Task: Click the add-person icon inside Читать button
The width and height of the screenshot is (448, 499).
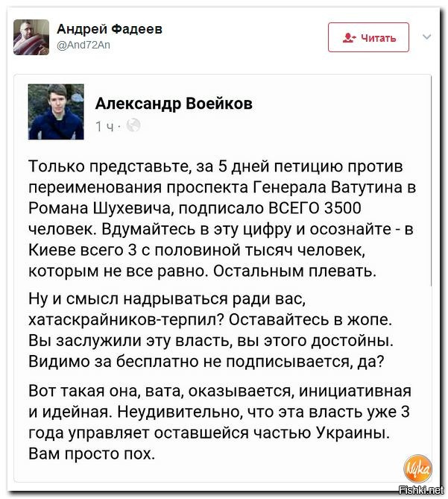Action: pyautogui.click(x=349, y=38)
